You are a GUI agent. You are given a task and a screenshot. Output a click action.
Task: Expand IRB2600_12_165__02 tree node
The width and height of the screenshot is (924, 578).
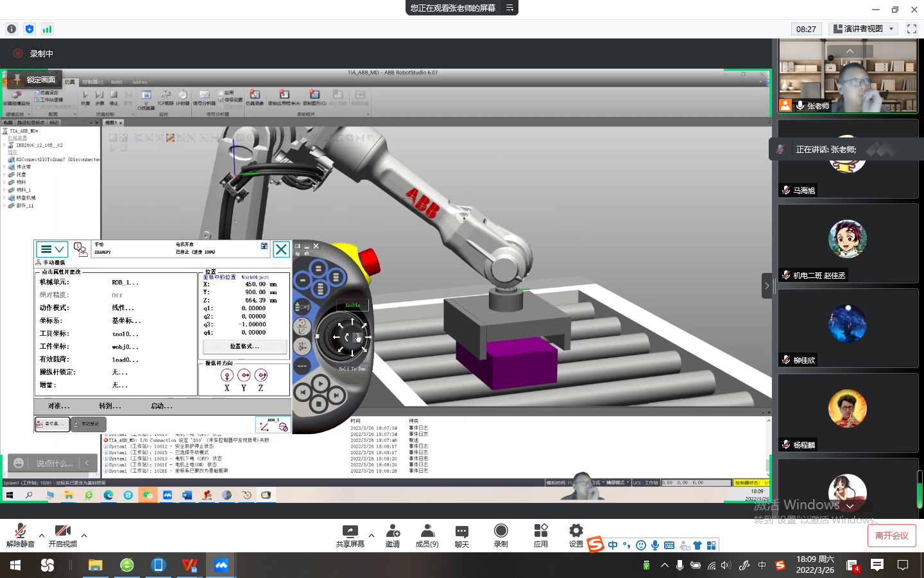click(4, 145)
